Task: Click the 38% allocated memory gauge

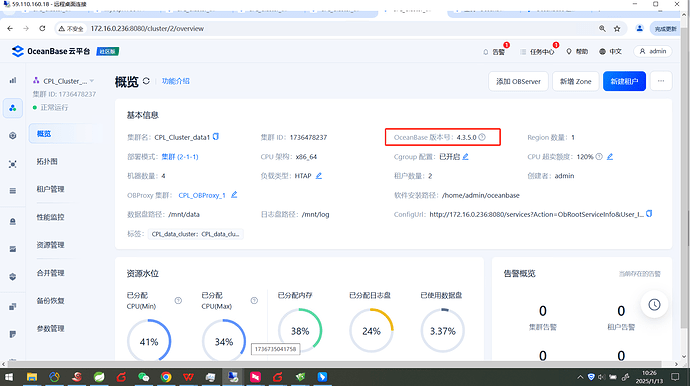Action: pyautogui.click(x=300, y=331)
